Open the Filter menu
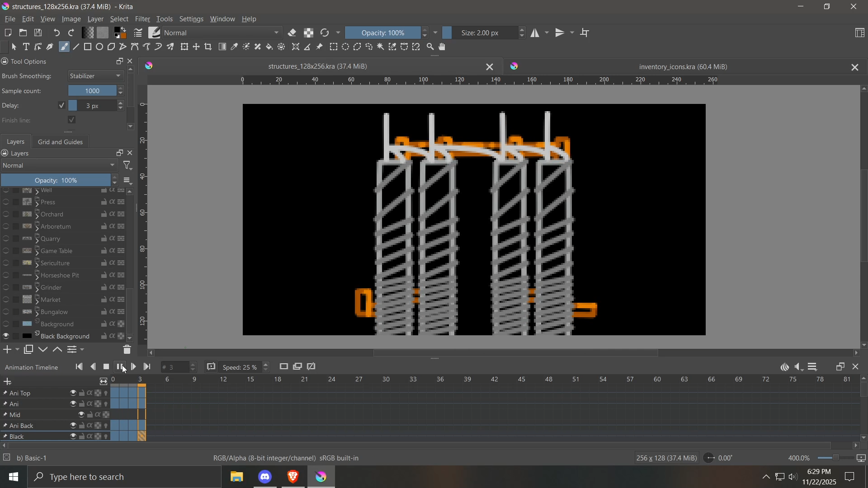 tap(142, 19)
